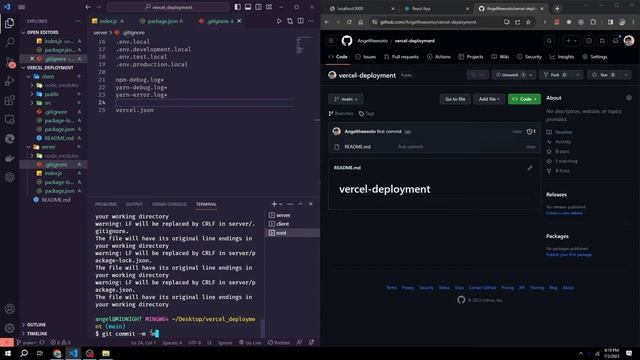Open Run and Debug view in VS Code

(x=9, y=81)
